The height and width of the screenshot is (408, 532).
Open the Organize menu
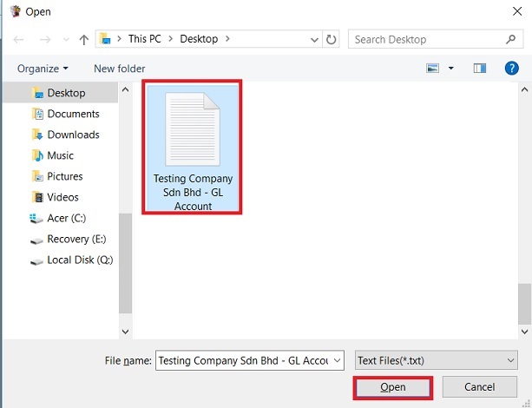point(43,69)
